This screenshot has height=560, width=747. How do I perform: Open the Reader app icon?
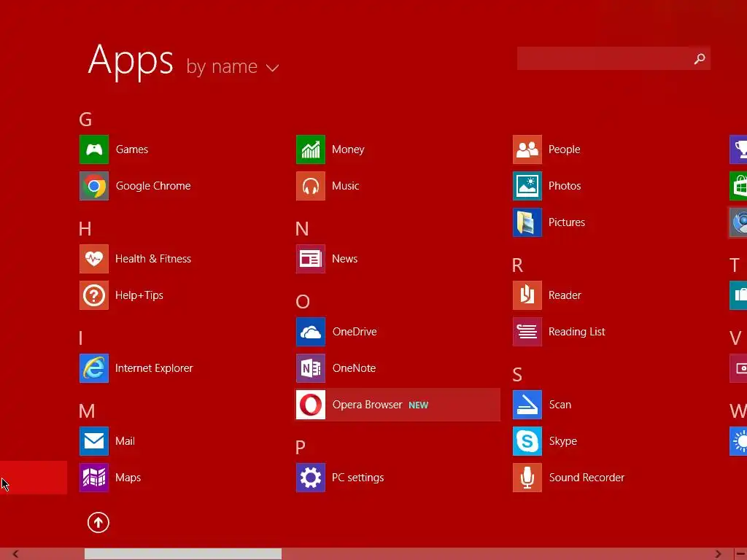coord(527,295)
